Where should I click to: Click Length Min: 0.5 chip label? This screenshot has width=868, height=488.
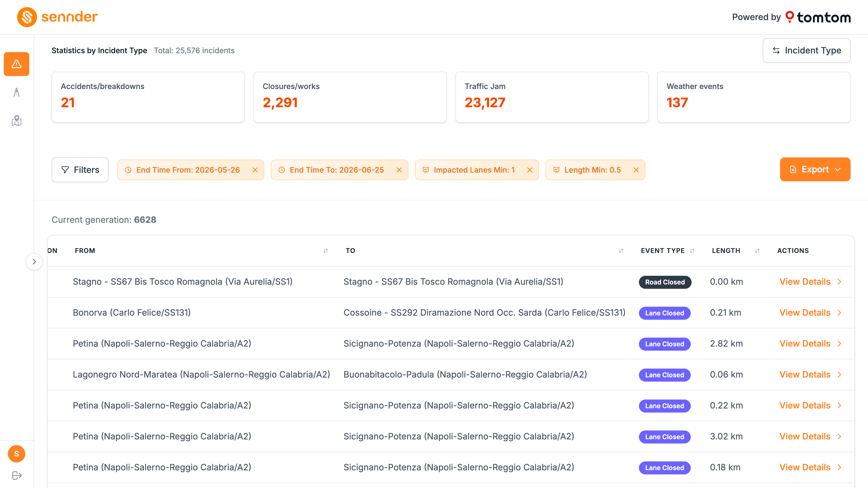click(592, 170)
